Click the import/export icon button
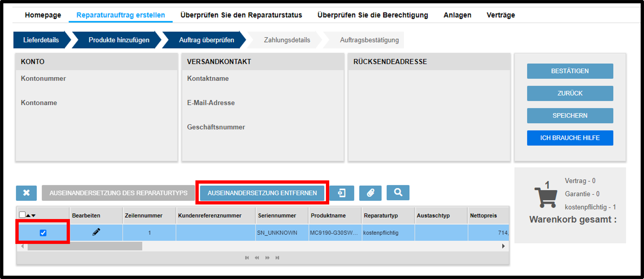Screen dimensions: 644x279 [342, 193]
